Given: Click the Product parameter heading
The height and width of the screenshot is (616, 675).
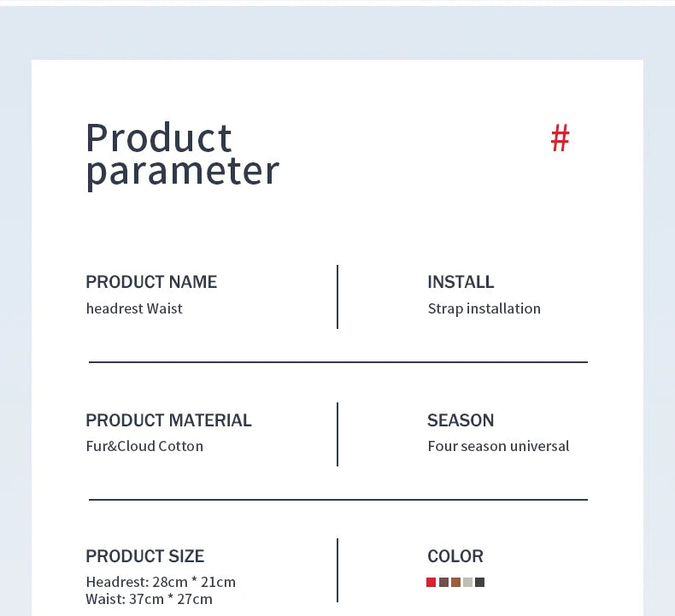Looking at the screenshot, I should point(182,154).
